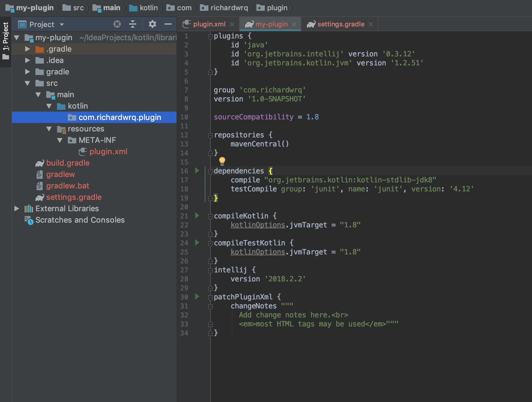Expand the .idea folder
This screenshot has height=402, width=532.
click(27, 60)
